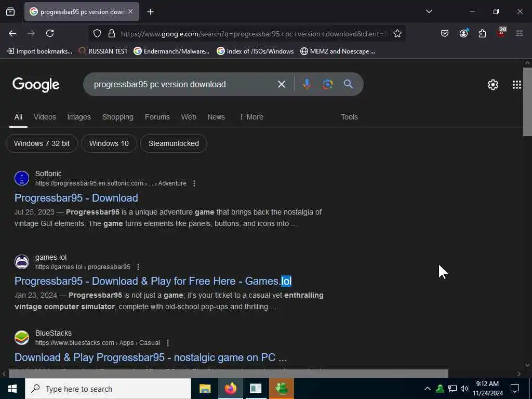Select the All results tab

(x=18, y=117)
